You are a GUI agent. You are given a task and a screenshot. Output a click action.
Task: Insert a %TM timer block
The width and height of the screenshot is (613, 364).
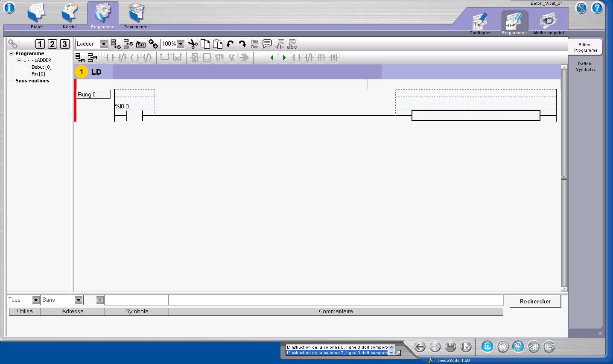pyautogui.click(x=219, y=57)
